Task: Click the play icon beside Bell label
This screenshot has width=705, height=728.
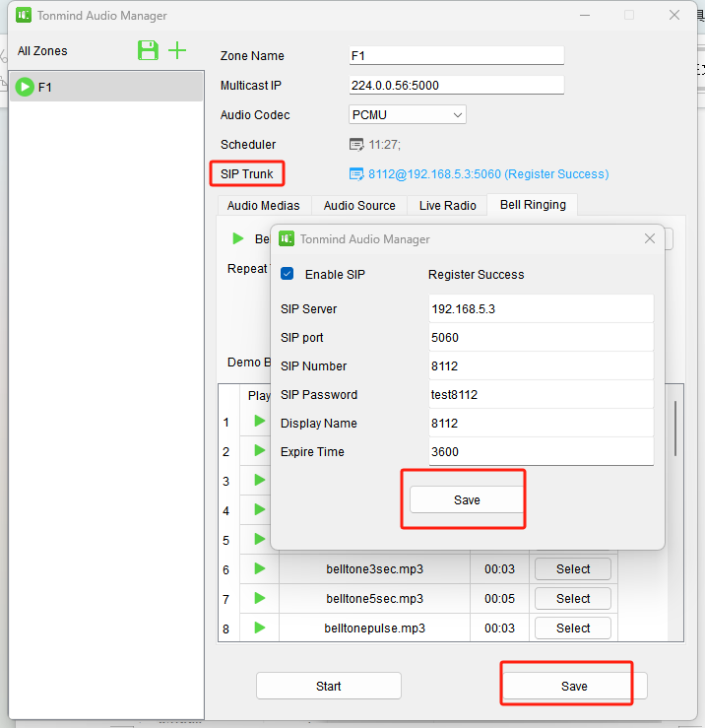Action: tap(238, 238)
